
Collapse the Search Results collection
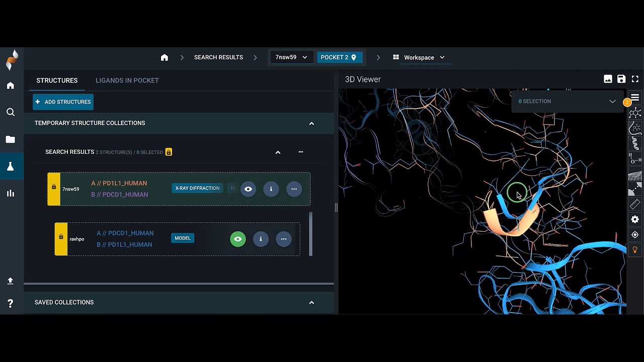pos(278,152)
